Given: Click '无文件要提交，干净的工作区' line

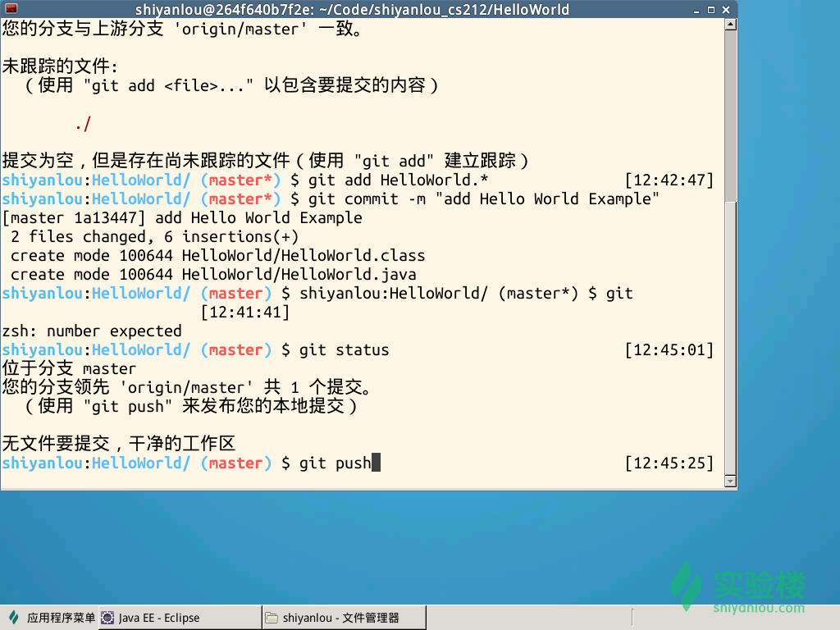Looking at the screenshot, I should [118, 444].
